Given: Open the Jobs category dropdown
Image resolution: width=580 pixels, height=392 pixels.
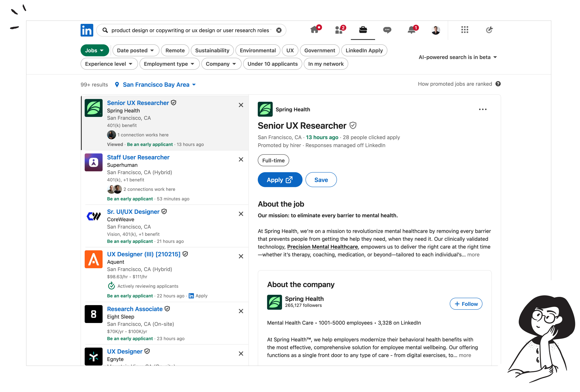Looking at the screenshot, I should [x=95, y=51].
